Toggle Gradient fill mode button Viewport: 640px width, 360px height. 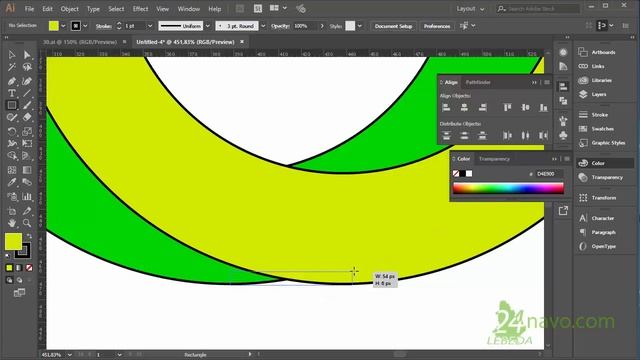tap(19, 268)
